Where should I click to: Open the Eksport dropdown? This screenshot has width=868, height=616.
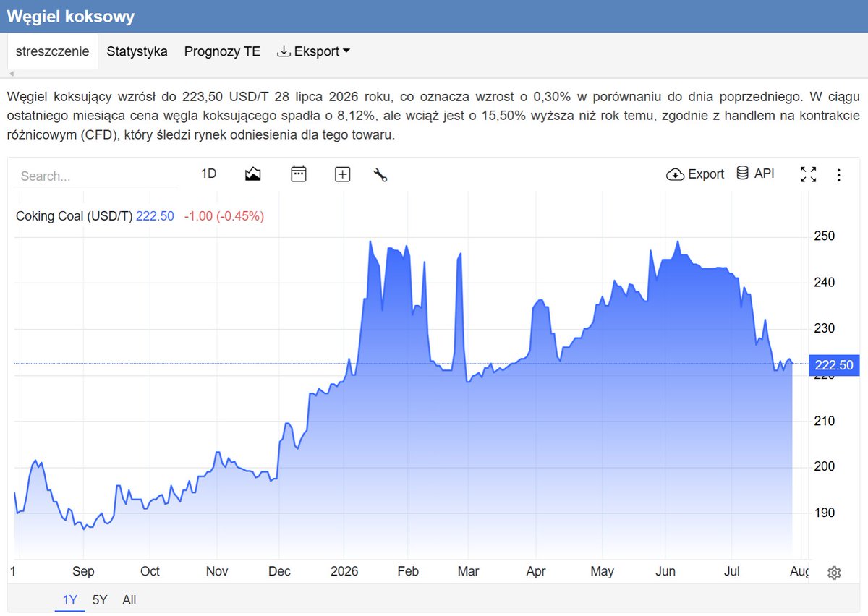314,51
